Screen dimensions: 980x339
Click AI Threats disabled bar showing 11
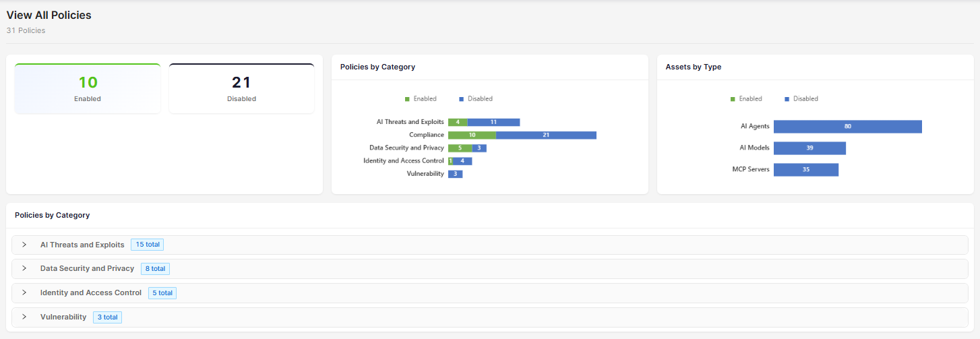[x=493, y=122]
